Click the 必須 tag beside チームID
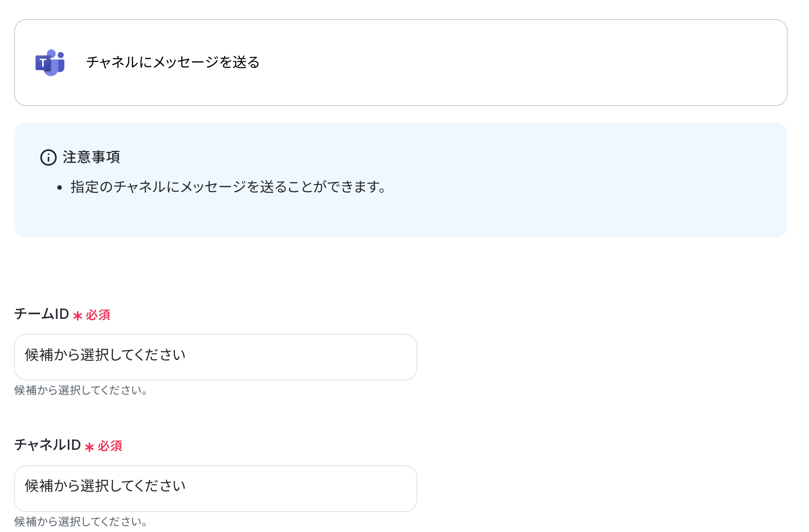Screen dimensions: 809x532 point(98,315)
